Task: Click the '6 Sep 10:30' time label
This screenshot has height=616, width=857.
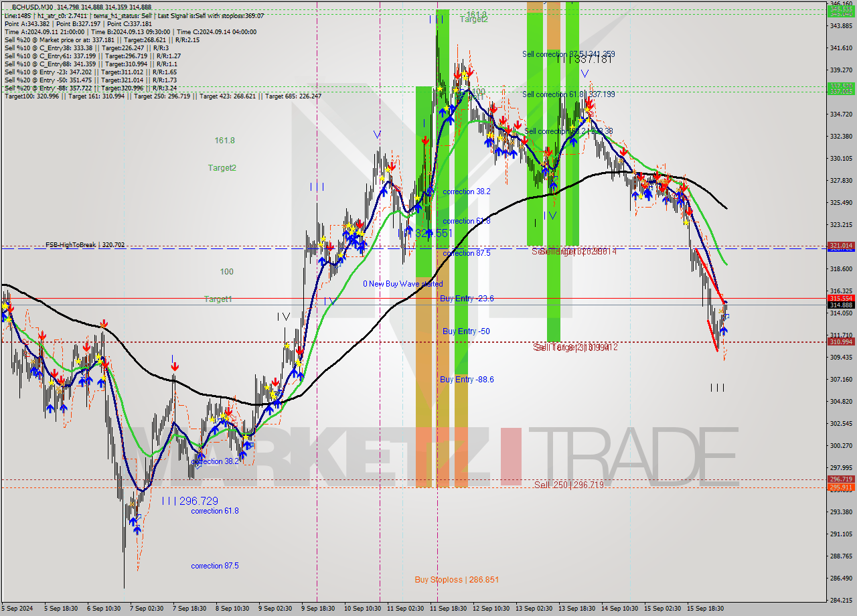Action: (104, 609)
